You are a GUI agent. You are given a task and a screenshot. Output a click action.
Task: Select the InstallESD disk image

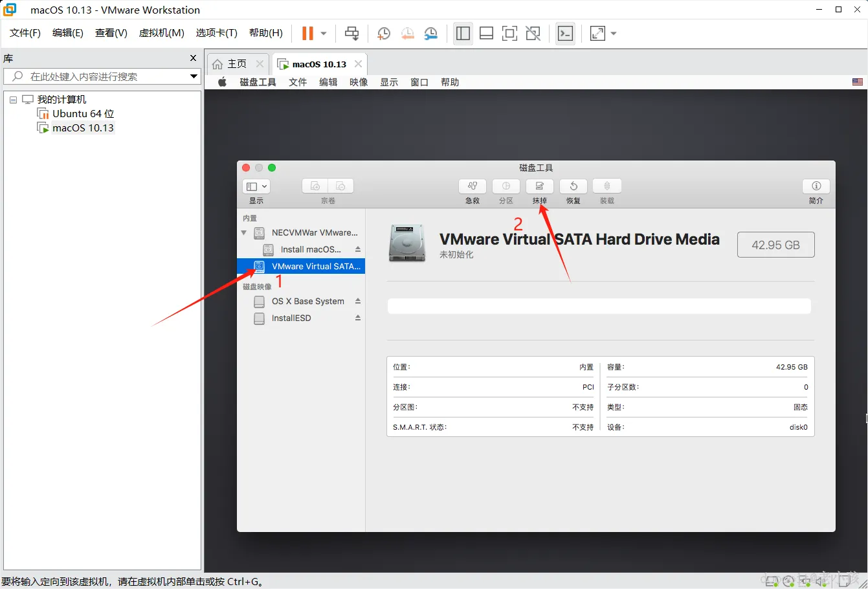coord(301,318)
